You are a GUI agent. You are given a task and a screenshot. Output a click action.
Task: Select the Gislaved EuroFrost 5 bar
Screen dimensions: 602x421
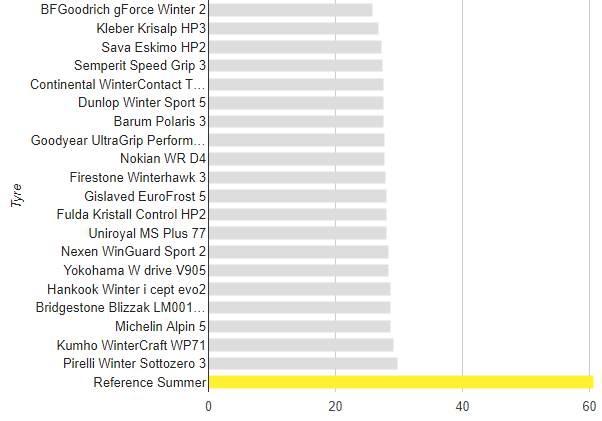pyautogui.click(x=297, y=196)
